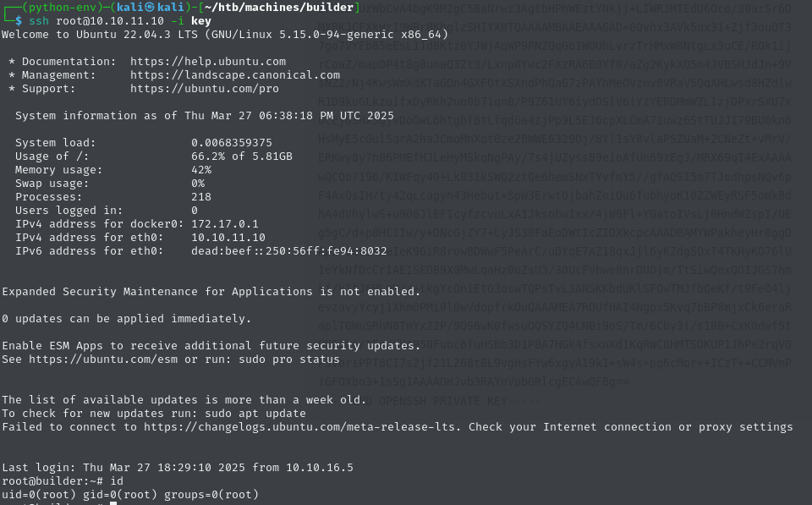Click the last login source IP 10.10.16.5

[x=320, y=467]
